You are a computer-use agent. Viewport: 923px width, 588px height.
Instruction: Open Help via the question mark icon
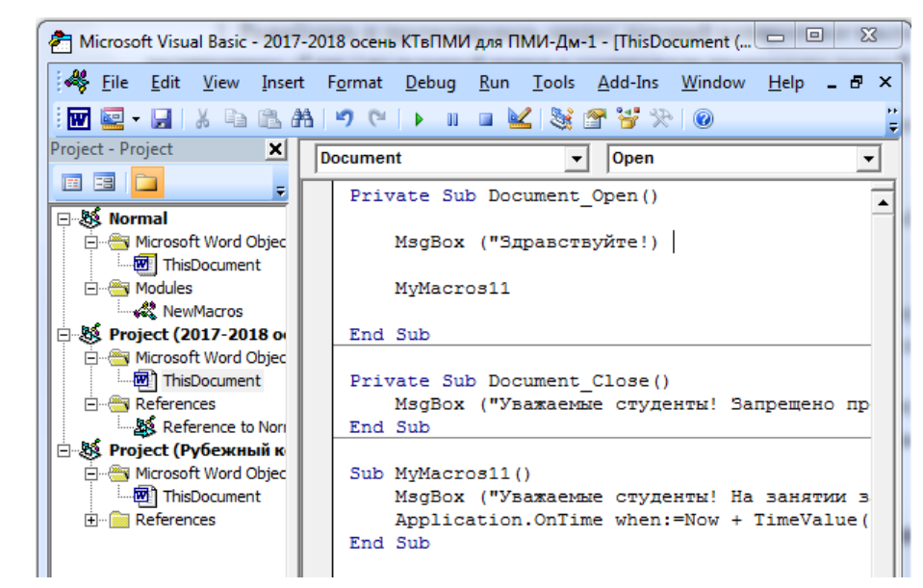(x=704, y=119)
